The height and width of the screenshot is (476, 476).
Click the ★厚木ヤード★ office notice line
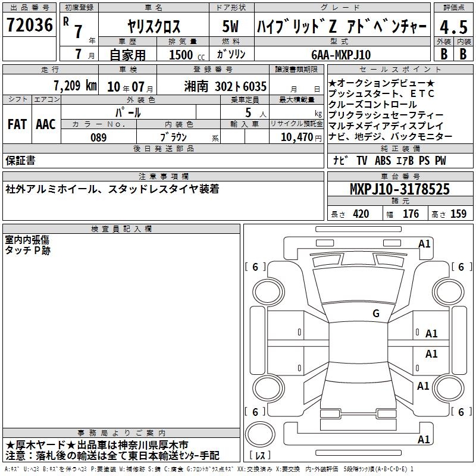[97, 445]
